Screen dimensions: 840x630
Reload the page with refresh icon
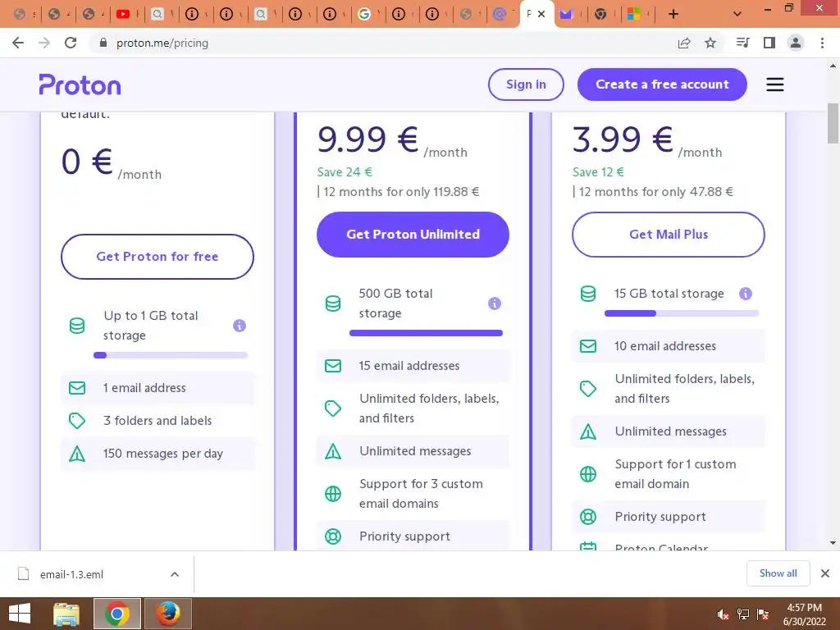pos(71,43)
